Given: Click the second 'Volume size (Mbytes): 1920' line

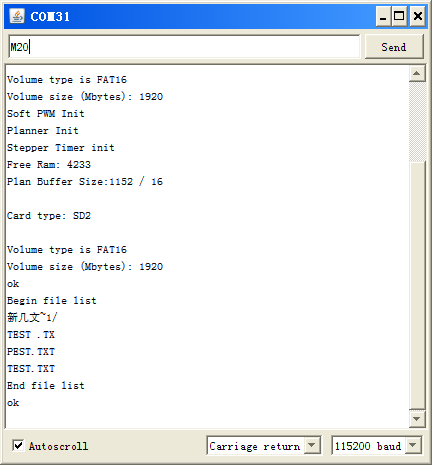Looking at the screenshot, I should click(85, 267).
